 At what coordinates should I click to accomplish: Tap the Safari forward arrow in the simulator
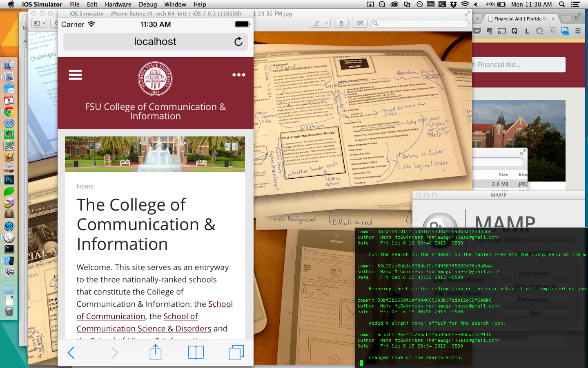click(x=114, y=352)
